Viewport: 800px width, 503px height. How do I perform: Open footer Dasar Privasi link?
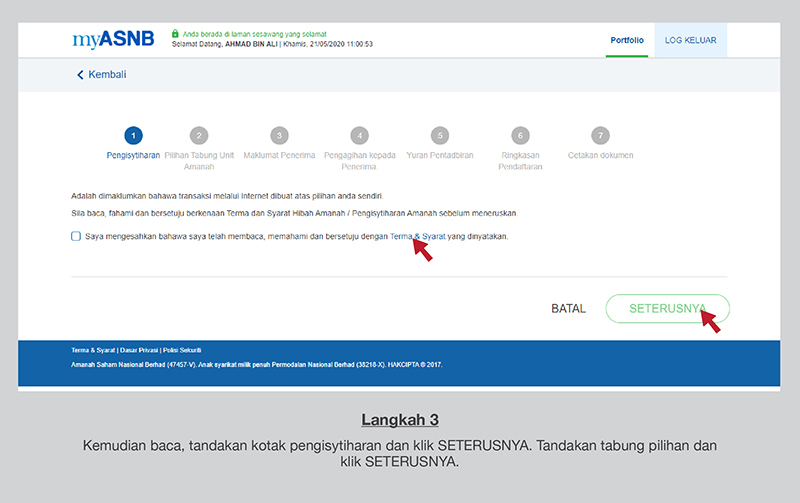pos(139,351)
